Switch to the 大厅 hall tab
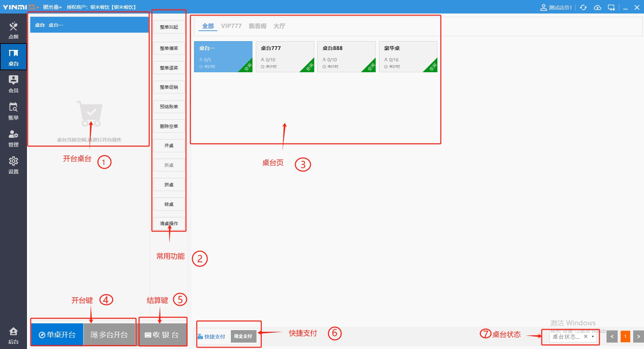This screenshot has height=349, width=644. (x=279, y=26)
